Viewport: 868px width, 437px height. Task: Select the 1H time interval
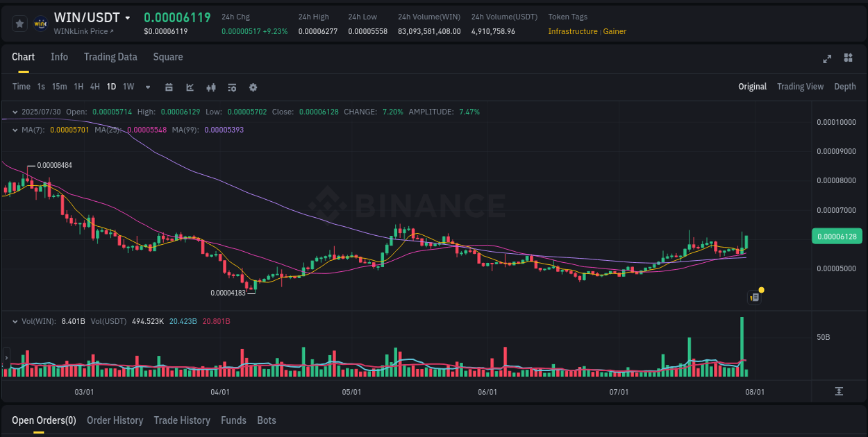78,87
